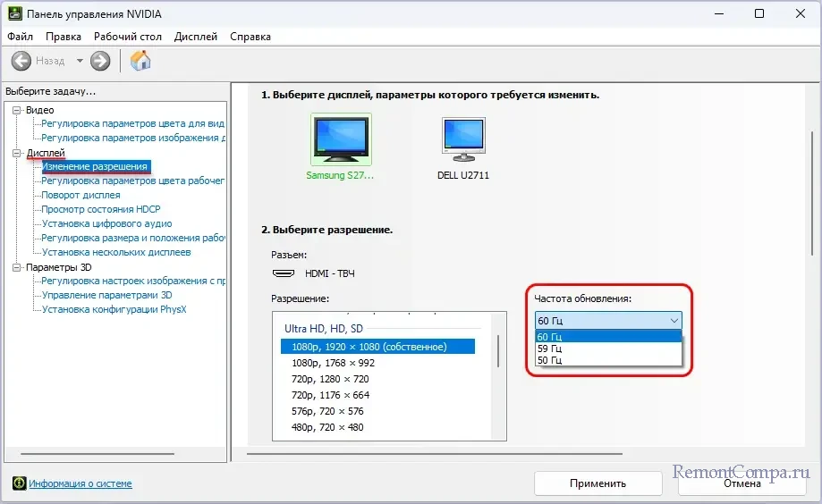The image size is (822, 504).
Task: Open Поворот дисплея task
Action: (x=81, y=195)
